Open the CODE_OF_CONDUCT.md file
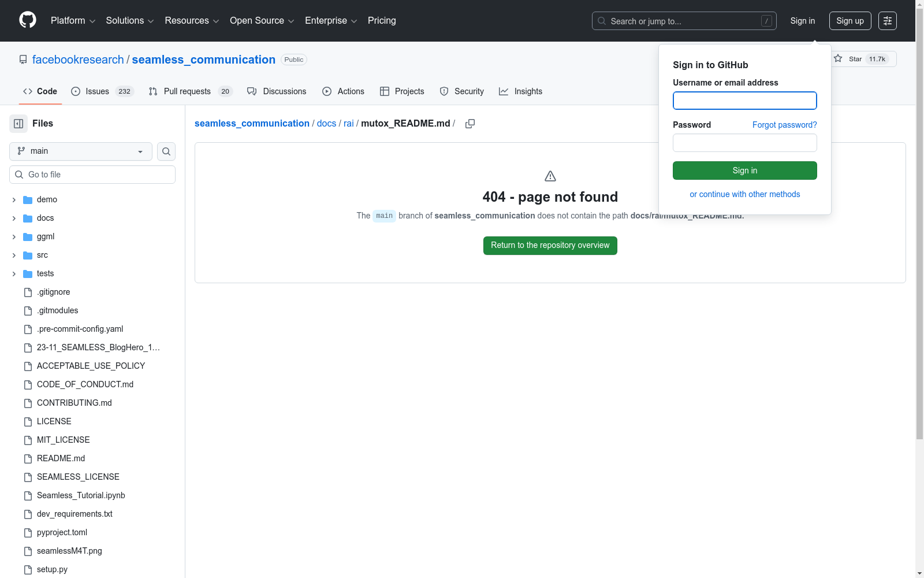This screenshot has height=578, width=924. pos(85,385)
